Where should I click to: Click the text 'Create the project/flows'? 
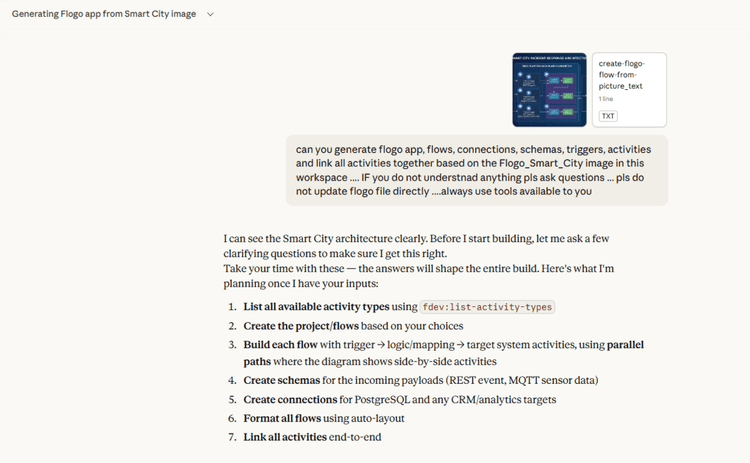(301, 326)
